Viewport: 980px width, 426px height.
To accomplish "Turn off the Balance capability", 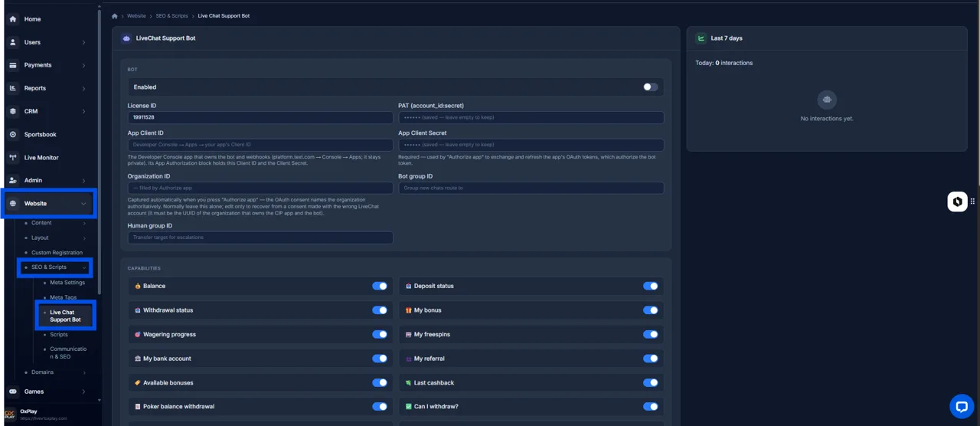I will click(380, 286).
